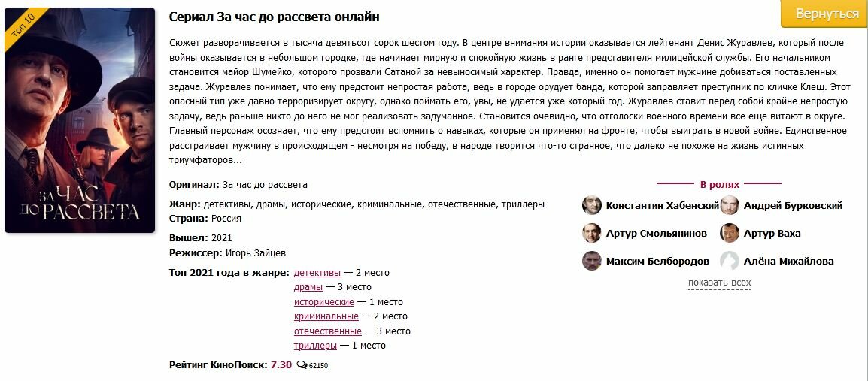868x381 pixels.
Task: Open the детективы genre link
Action: click(x=317, y=272)
